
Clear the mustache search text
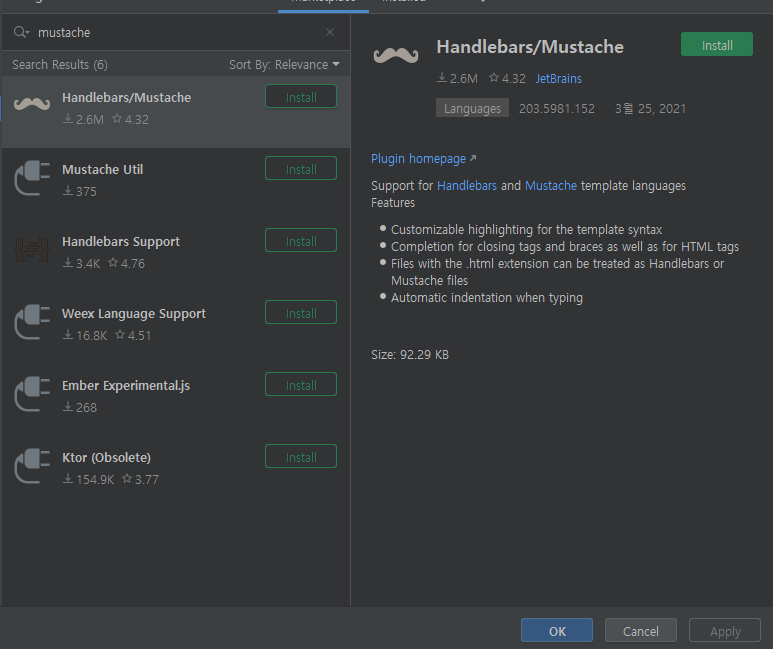[x=330, y=33]
